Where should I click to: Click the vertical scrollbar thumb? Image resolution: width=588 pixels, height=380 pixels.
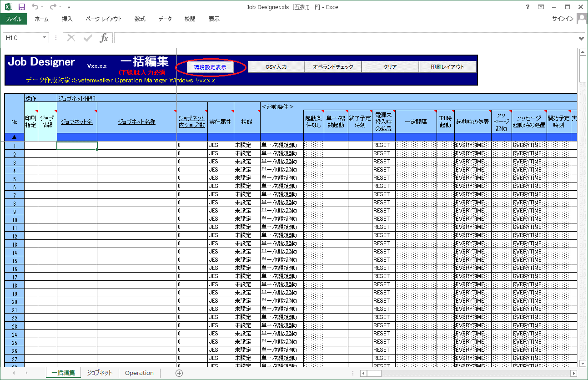583,70
